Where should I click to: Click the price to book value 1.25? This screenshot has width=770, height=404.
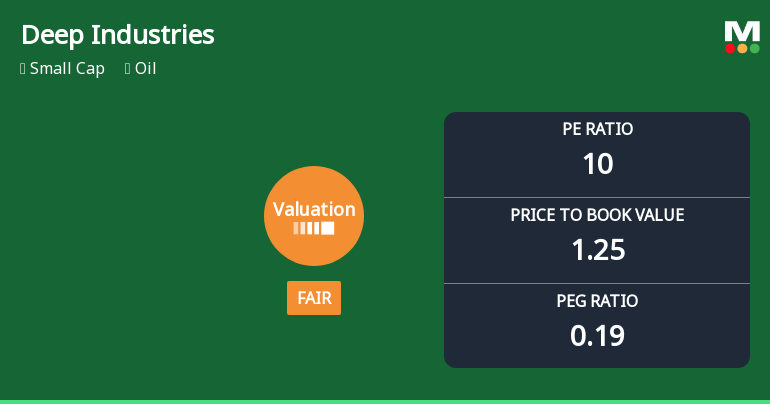tap(597, 250)
